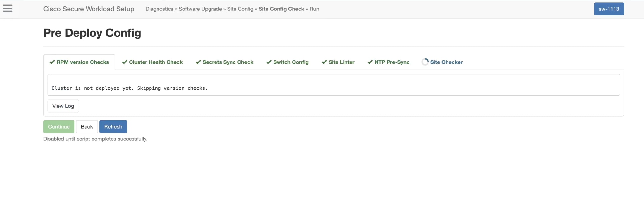
Task: Click the sw-1113 cluster button
Action: tap(609, 9)
